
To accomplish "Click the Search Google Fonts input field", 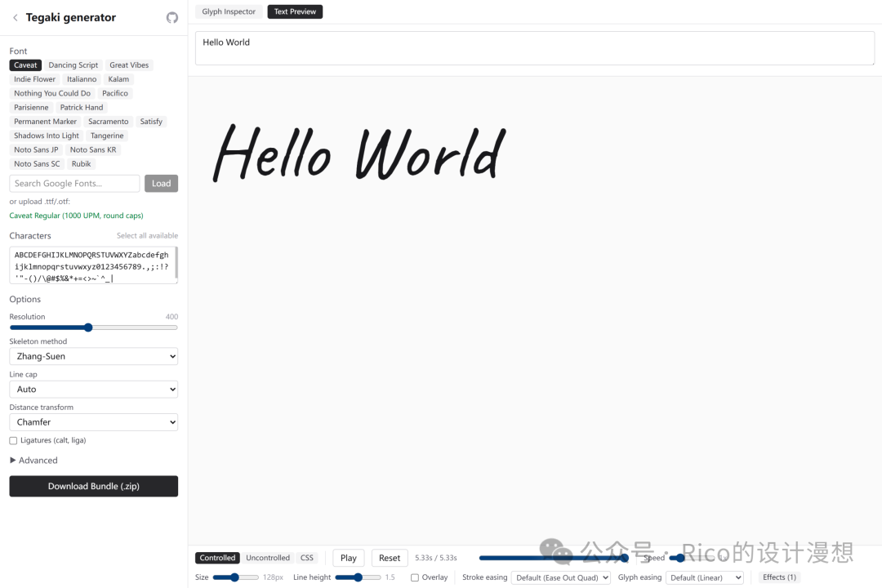I will pyautogui.click(x=74, y=184).
